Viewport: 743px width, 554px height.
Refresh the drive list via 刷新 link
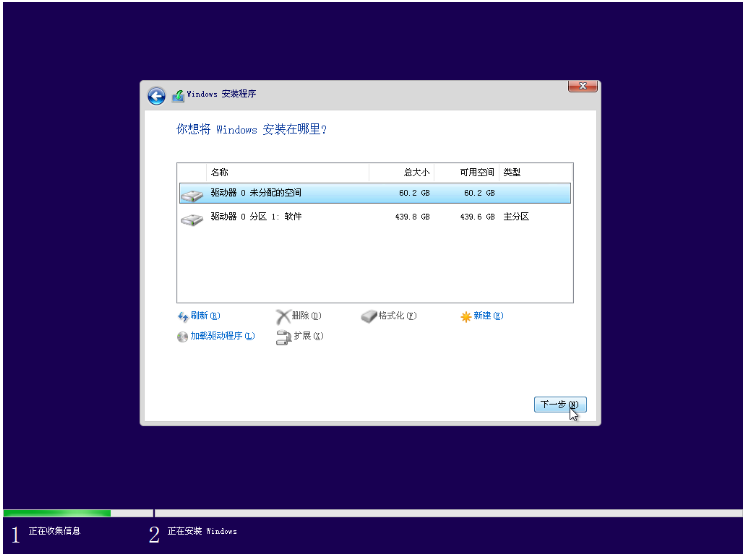pos(206,315)
